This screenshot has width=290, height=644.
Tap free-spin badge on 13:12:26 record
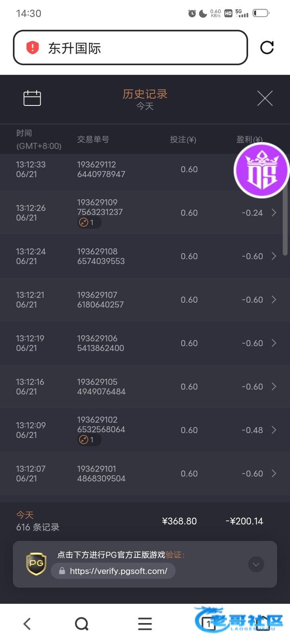89,222
